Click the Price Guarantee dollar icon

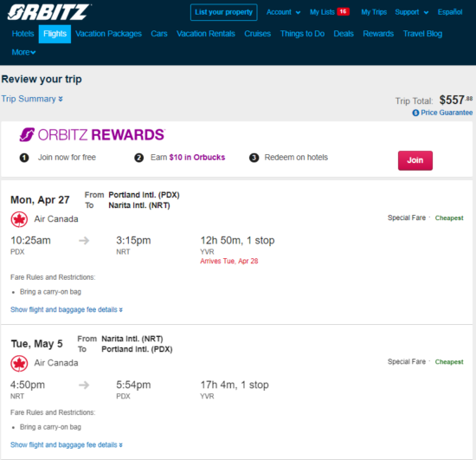coord(415,113)
